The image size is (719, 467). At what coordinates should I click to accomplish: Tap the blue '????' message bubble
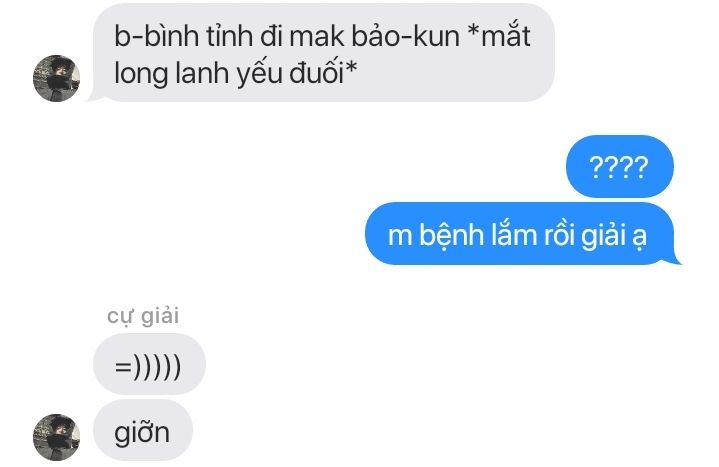pyautogui.click(x=620, y=167)
